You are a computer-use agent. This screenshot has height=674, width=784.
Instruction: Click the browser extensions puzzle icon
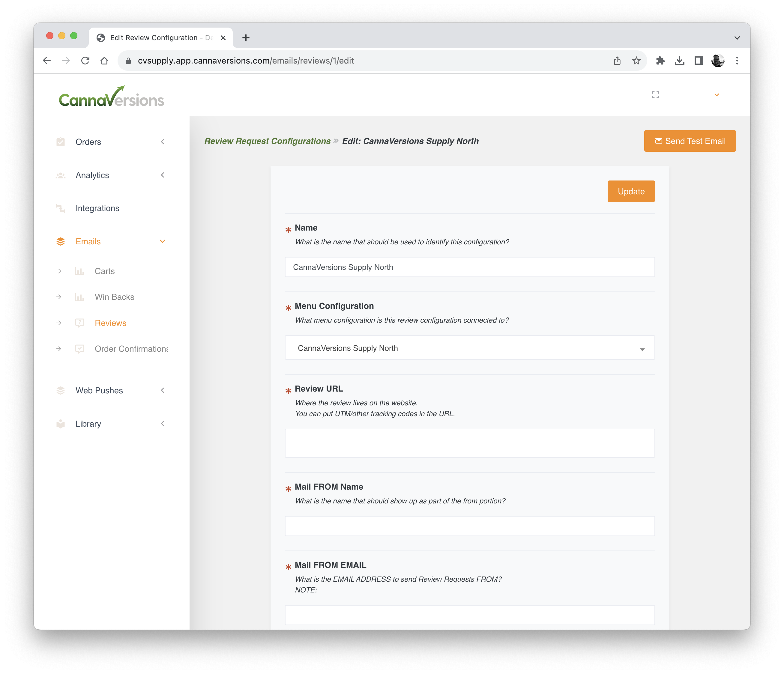[660, 61]
